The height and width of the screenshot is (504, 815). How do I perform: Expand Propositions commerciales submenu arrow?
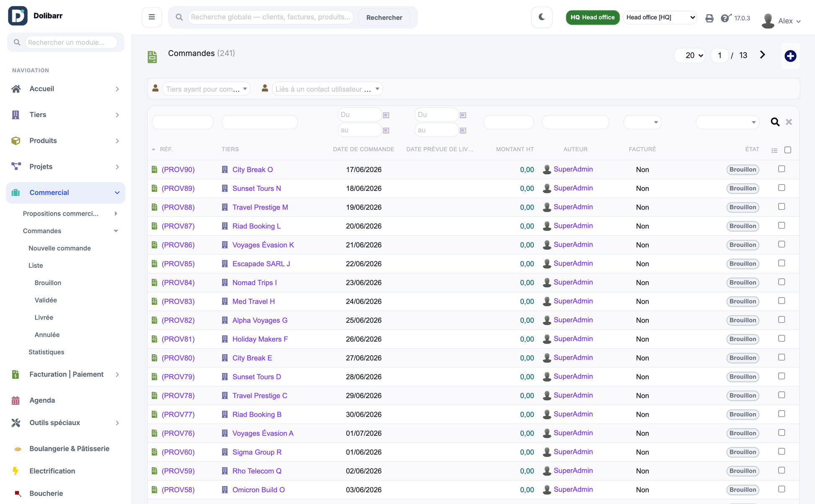[116, 213]
